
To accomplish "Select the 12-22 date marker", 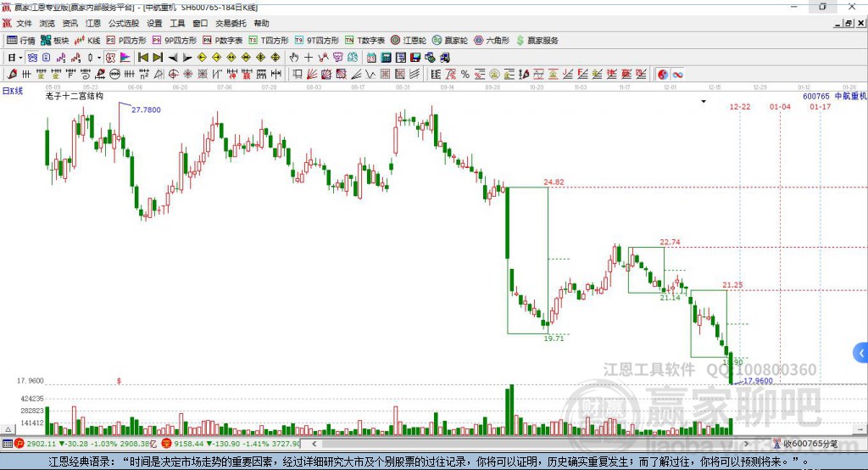I will click(x=739, y=106).
